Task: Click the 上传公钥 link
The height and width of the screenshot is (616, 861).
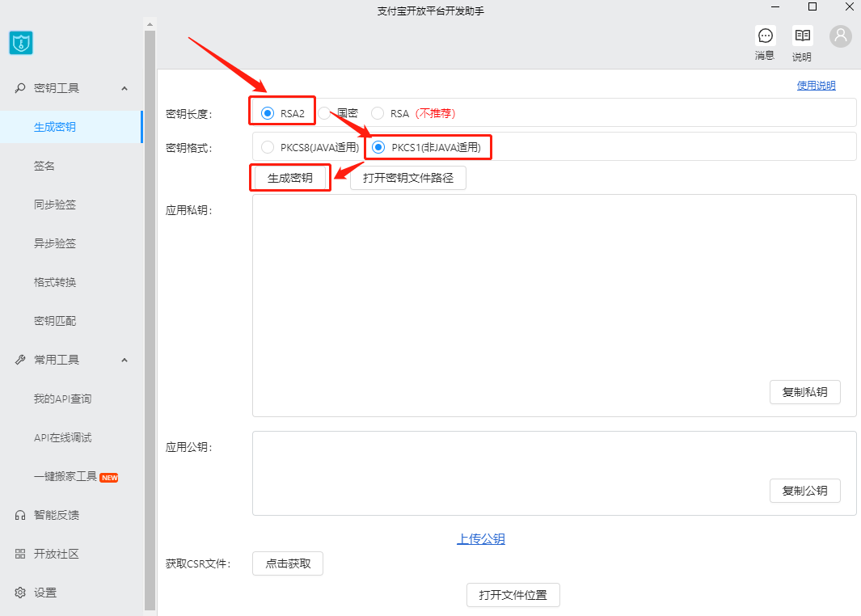Action: click(481, 539)
